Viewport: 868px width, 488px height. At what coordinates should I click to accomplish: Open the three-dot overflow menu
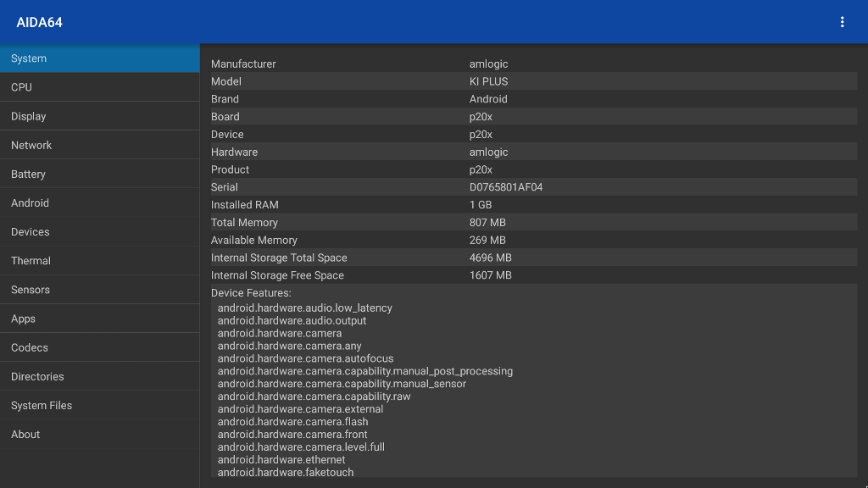[842, 22]
